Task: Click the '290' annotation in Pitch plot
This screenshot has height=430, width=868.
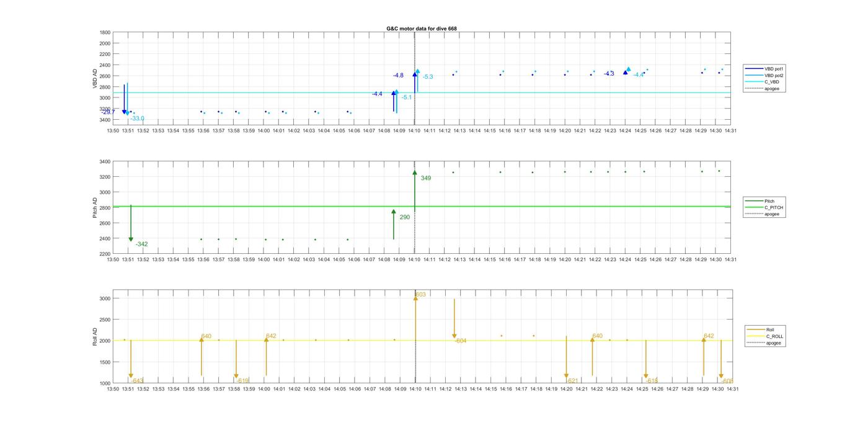Action: (404, 218)
